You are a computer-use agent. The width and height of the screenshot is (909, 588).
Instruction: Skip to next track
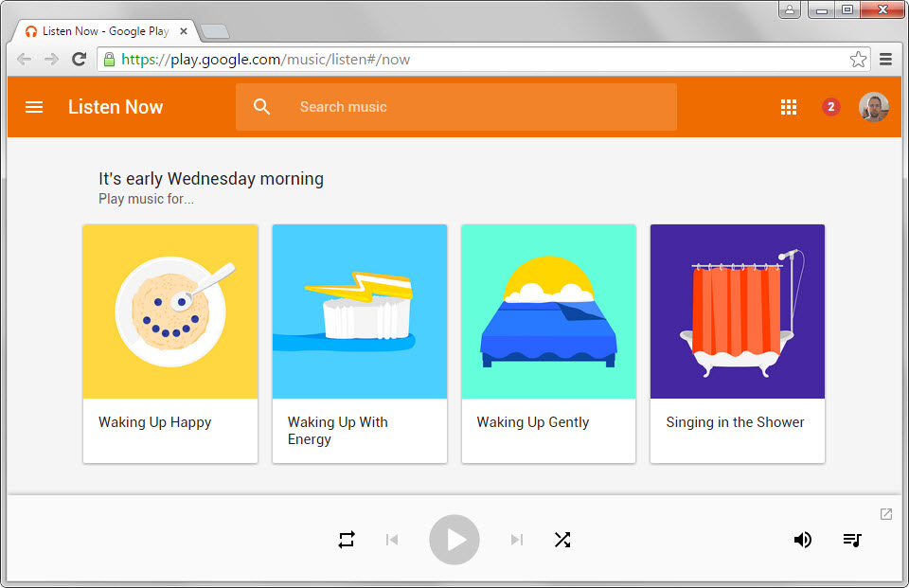point(517,540)
